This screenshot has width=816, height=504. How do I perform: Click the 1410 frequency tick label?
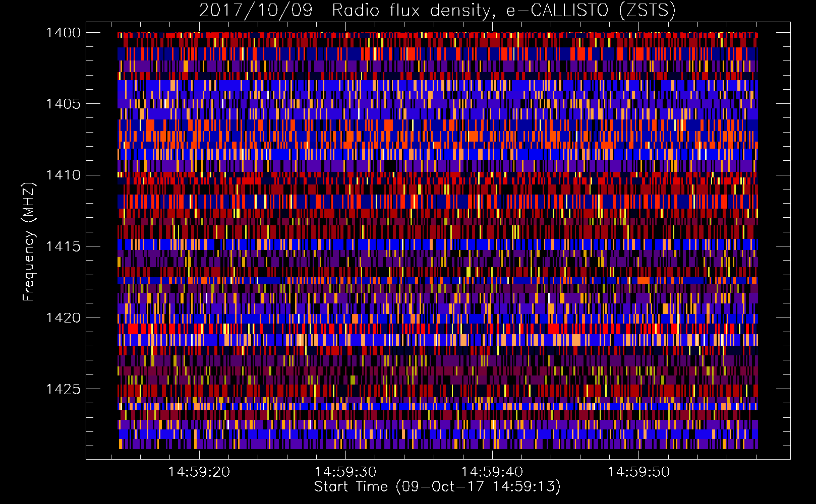[x=63, y=175]
